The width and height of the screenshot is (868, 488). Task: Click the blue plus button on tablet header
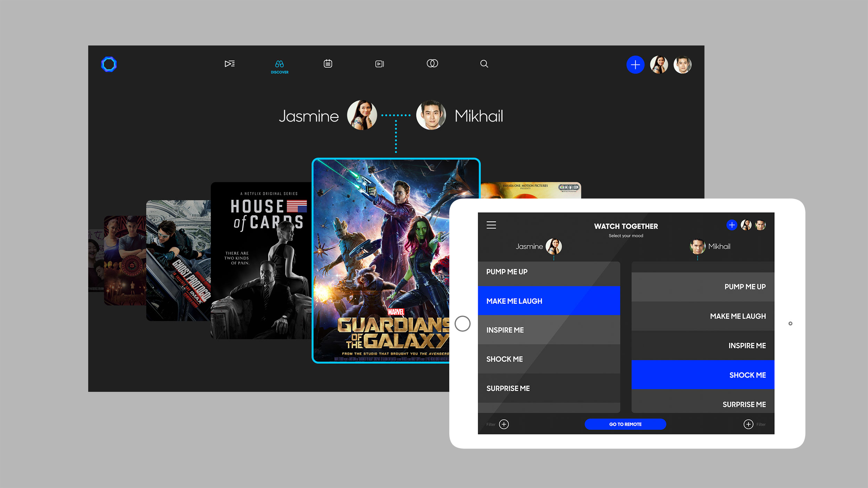point(732,225)
